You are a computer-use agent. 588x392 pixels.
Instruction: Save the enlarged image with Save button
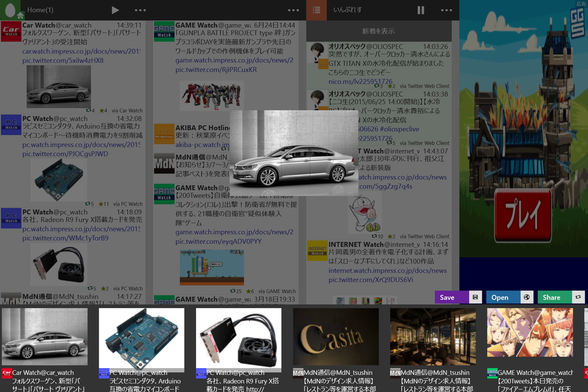tap(458, 297)
